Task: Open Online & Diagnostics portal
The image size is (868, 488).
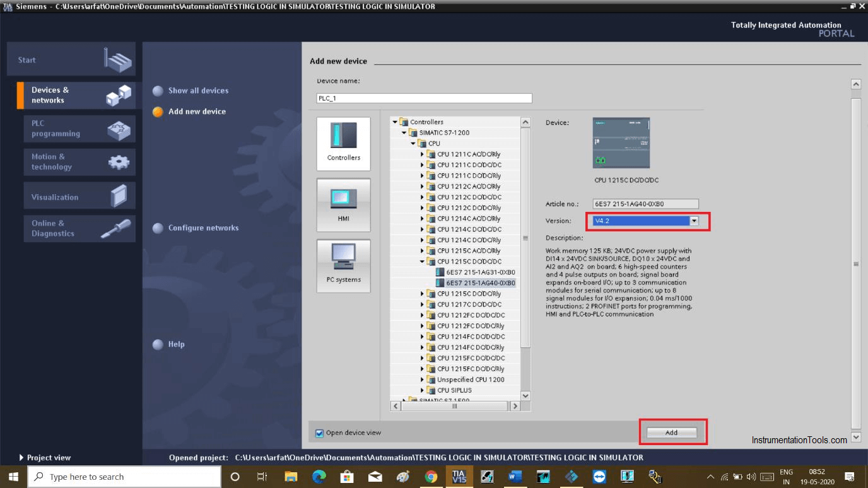Action: pos(79,228)
